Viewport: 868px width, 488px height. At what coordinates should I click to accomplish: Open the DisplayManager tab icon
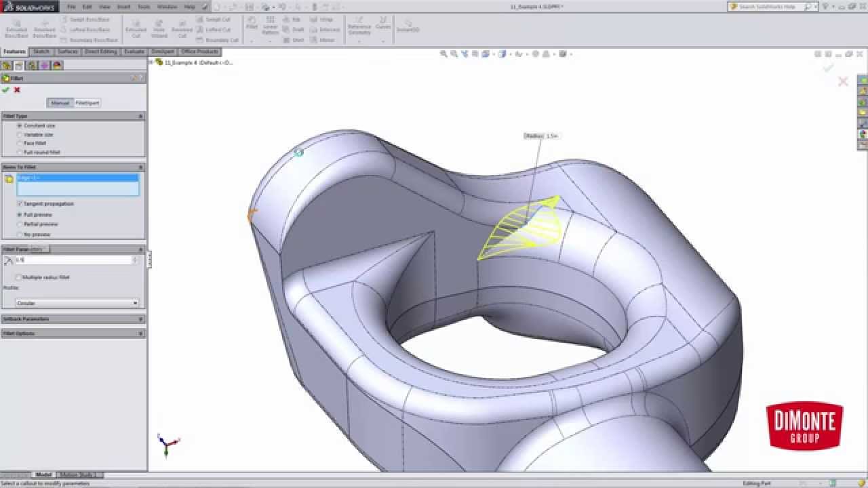pyautogui.click(x=57, y=65)
